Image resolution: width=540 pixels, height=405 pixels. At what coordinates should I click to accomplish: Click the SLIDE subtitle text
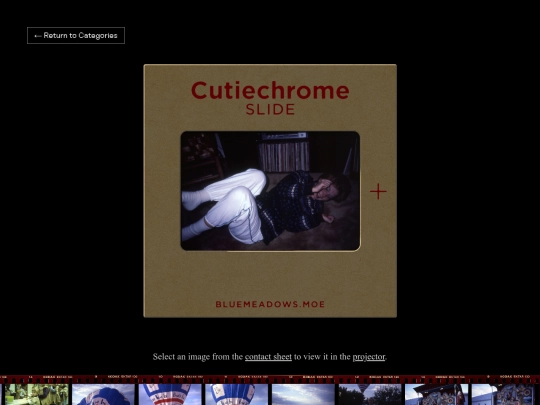pos(270,110)
